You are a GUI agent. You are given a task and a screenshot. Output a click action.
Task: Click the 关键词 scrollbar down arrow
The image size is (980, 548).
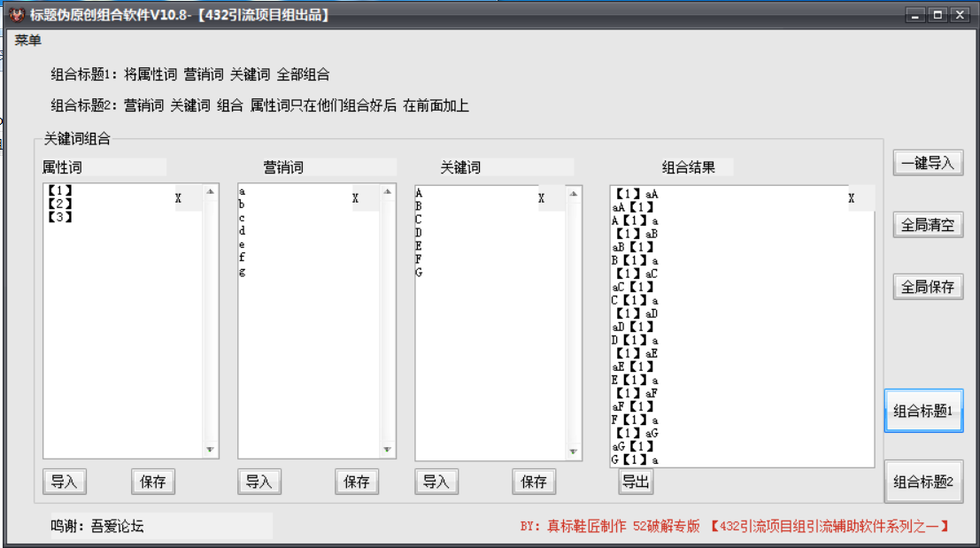[573, 452]
